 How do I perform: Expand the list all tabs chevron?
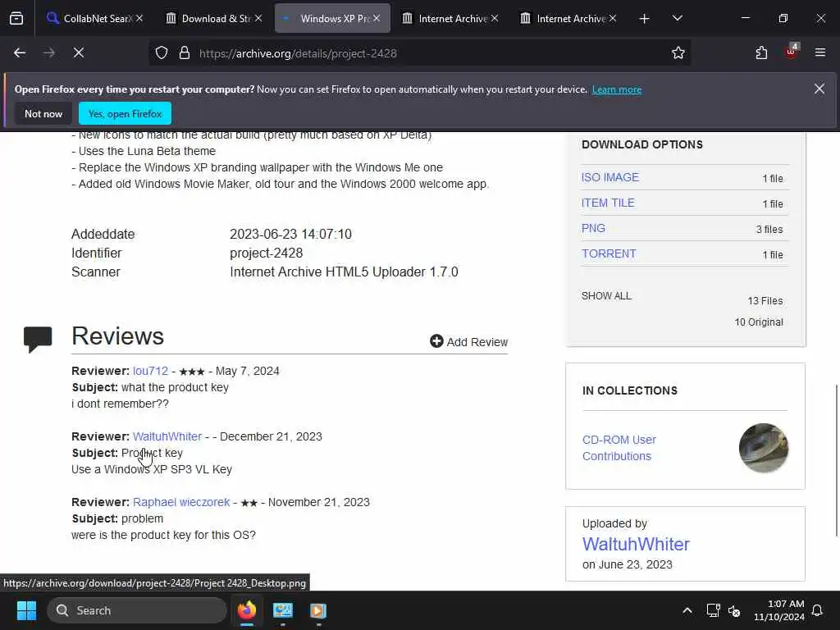(677, 18)
